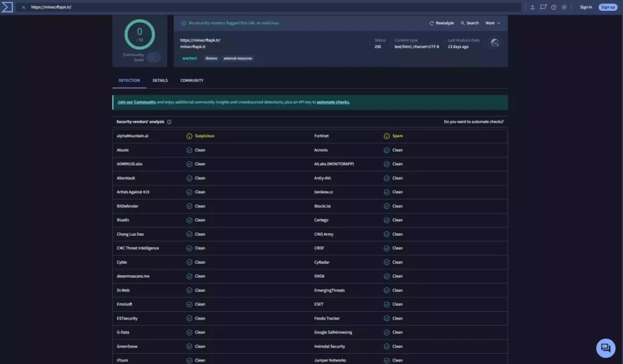Select the Detection tab

(x=129, y=80)
